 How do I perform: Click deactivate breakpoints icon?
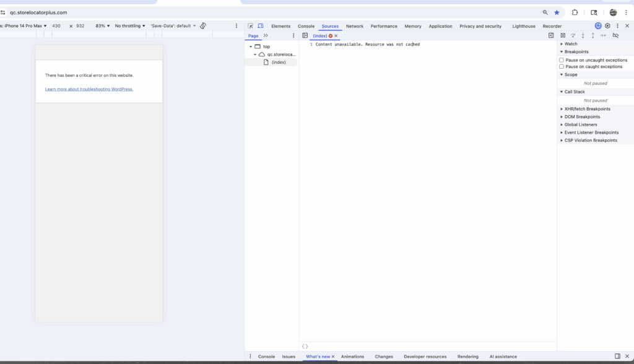pyautogui.click(x=615, y=36)
